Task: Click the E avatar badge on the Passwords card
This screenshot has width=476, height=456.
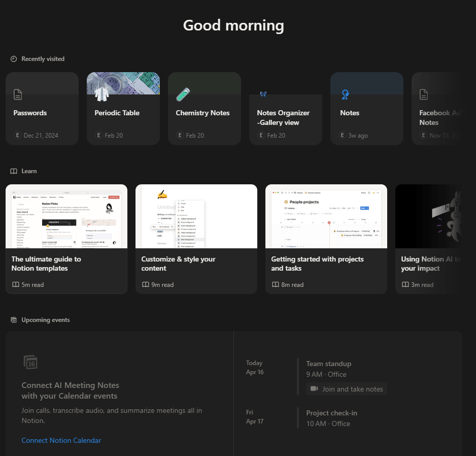Action: click(x=17, y=136)
